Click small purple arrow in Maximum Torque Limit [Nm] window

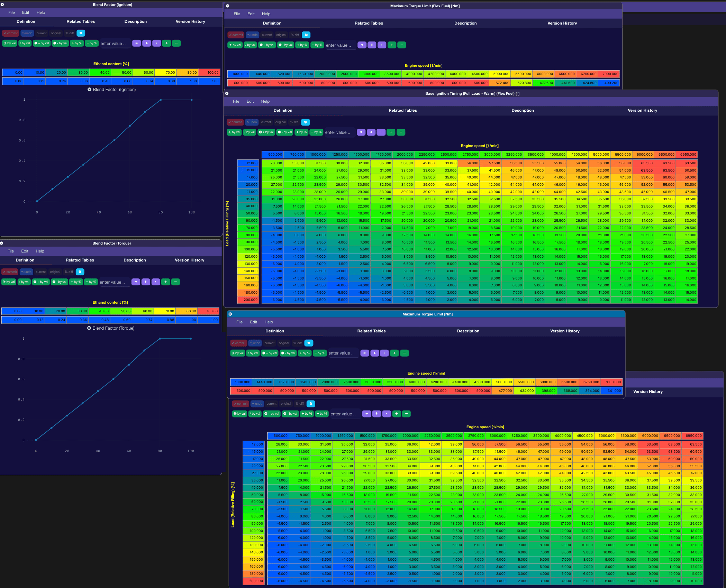coord(384,353)
